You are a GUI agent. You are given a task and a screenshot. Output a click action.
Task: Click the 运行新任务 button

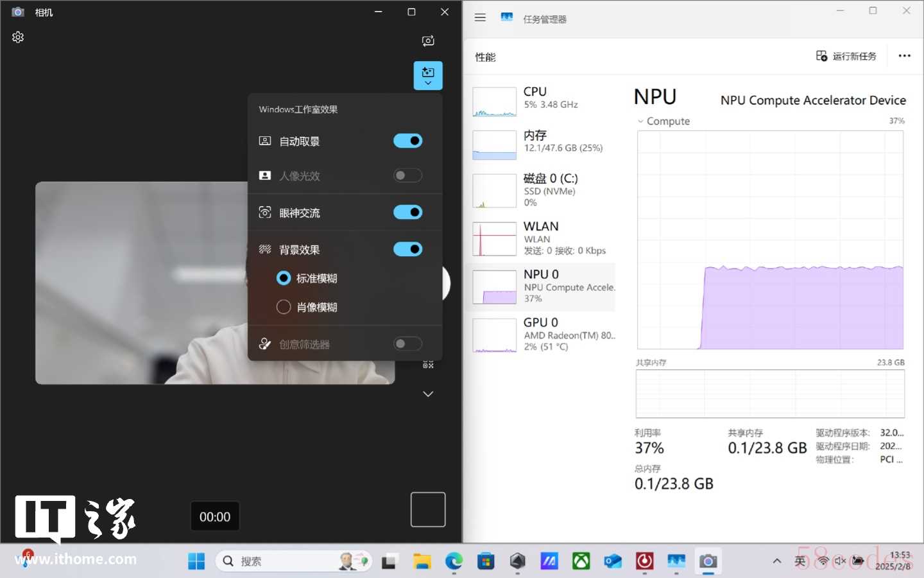(x=846, y=56)
